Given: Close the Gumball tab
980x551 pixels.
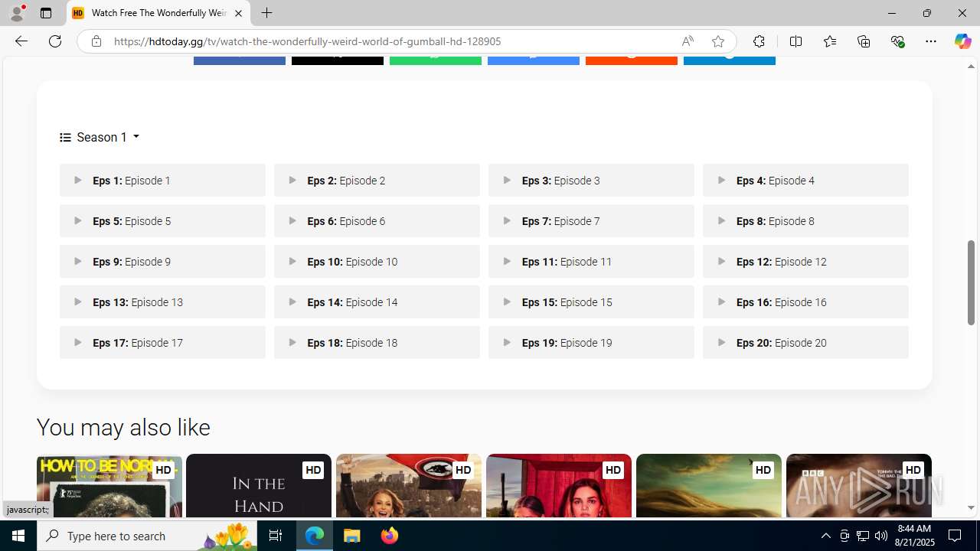Looking at the screenshot, I should click(x=238, y=13).
